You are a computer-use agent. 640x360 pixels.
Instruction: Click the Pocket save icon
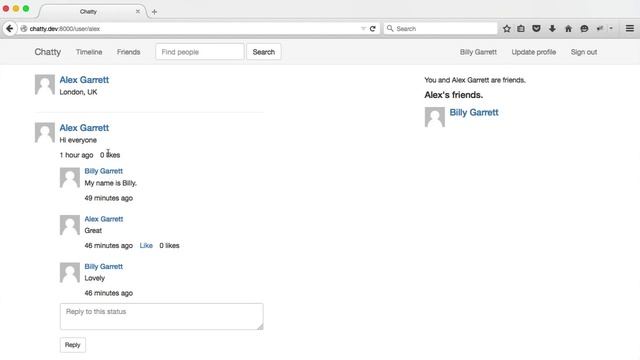click(536, 29)
